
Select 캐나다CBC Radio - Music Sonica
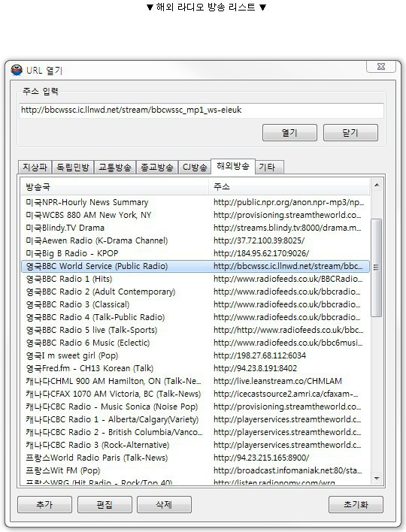[195, 407]
